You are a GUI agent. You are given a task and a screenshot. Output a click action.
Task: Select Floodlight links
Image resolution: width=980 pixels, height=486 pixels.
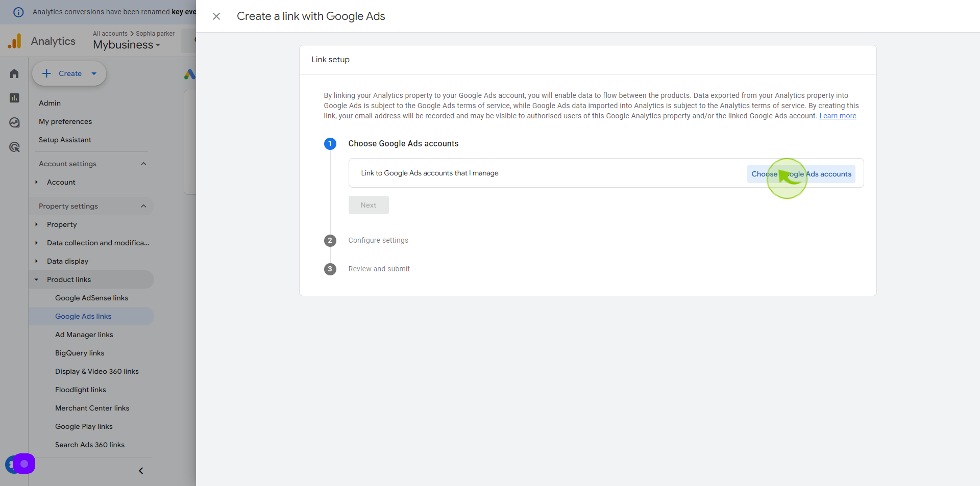point(81,390)
